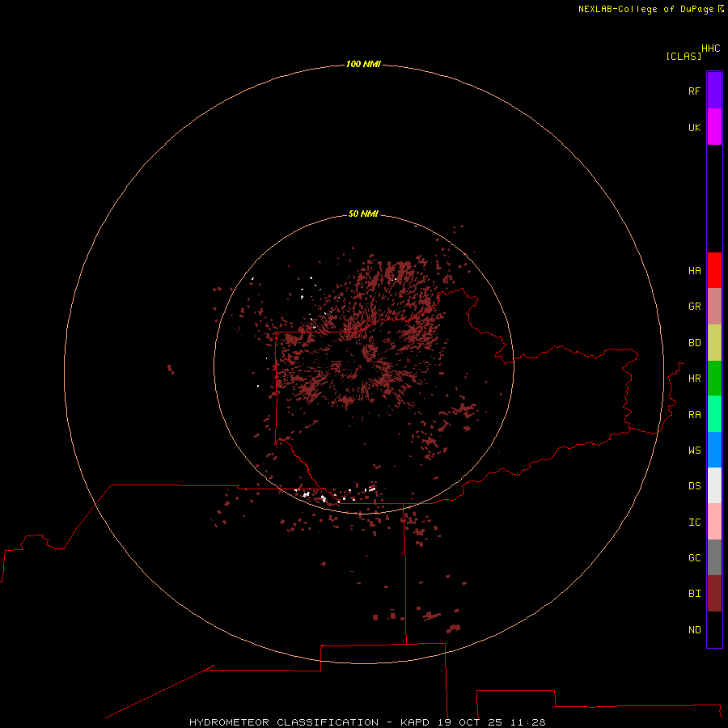The image size is (728, 728).
Task: Select the GR dusty pink legend swatch
Action: click(714, 307)
